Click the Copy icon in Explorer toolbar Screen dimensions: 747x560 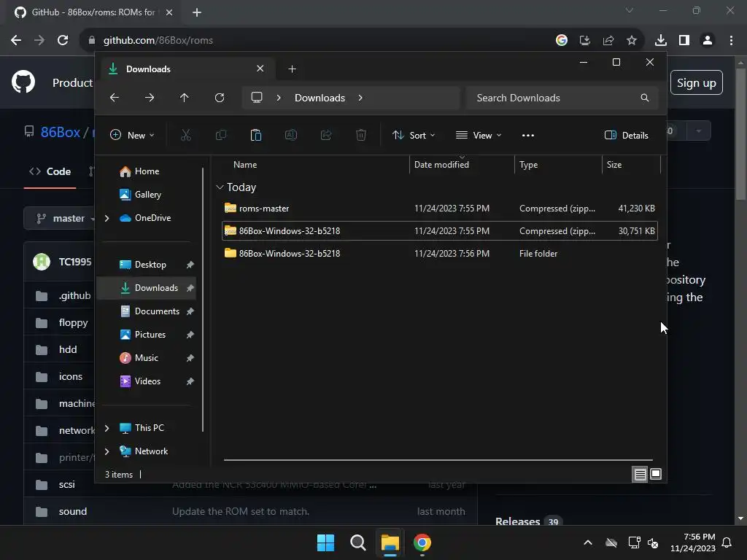click(221, 135)
